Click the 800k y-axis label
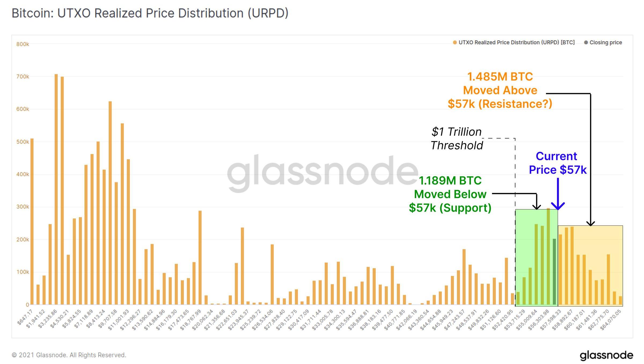 click(23, 44)
